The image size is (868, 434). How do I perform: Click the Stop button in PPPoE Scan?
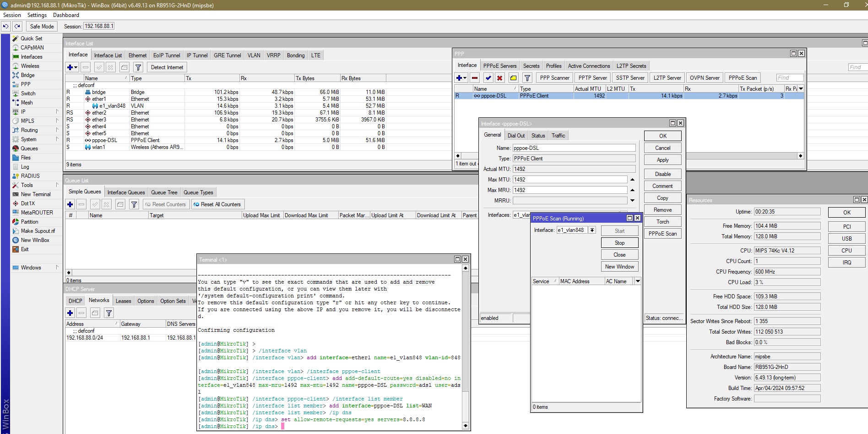[x=619, y=243]
